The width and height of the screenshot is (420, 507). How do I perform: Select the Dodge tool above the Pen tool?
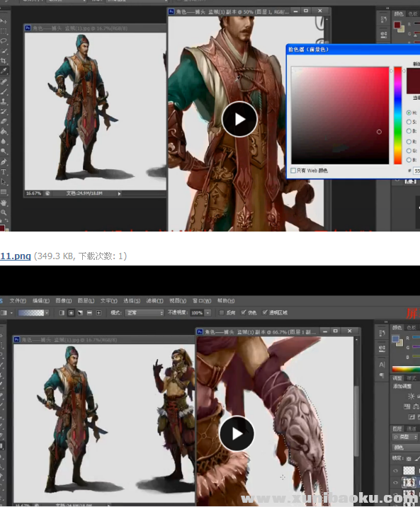click(x=4, y=151)
